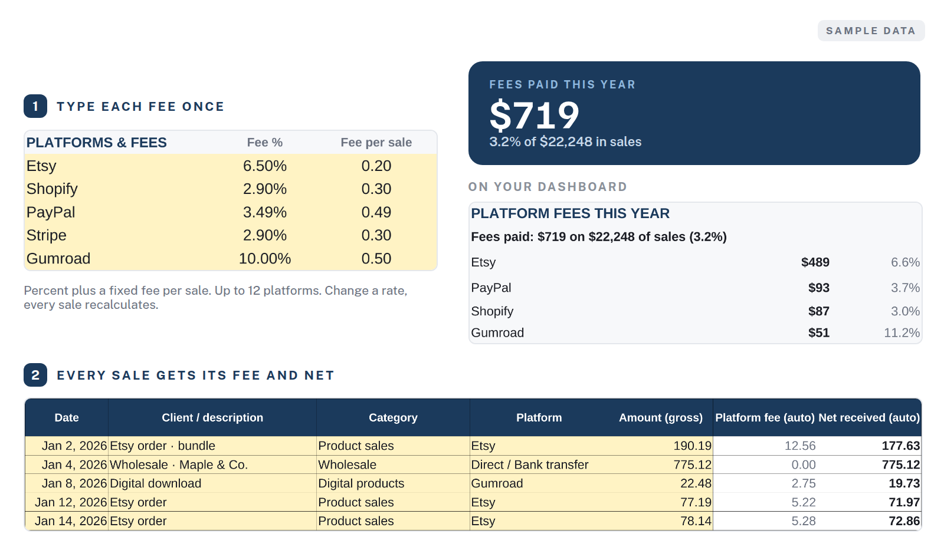Image resolution: width=944 pixels, height=560 pixels.
Task: Click the 3.7% PayPal dashboard rate
Action: (906, 288)
